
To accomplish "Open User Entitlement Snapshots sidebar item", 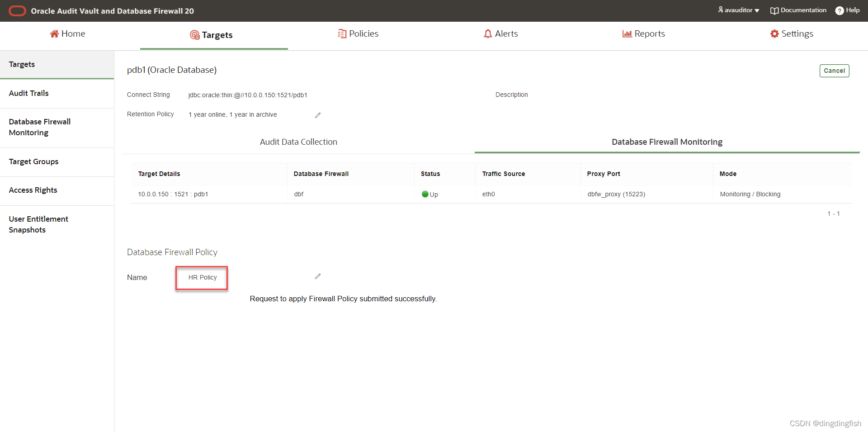I will tap(57, 224).
